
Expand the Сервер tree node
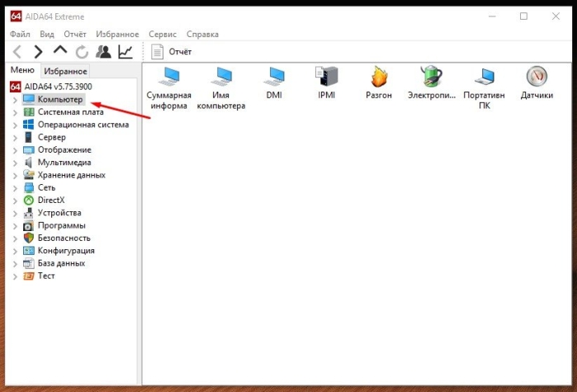pos(15,138)
